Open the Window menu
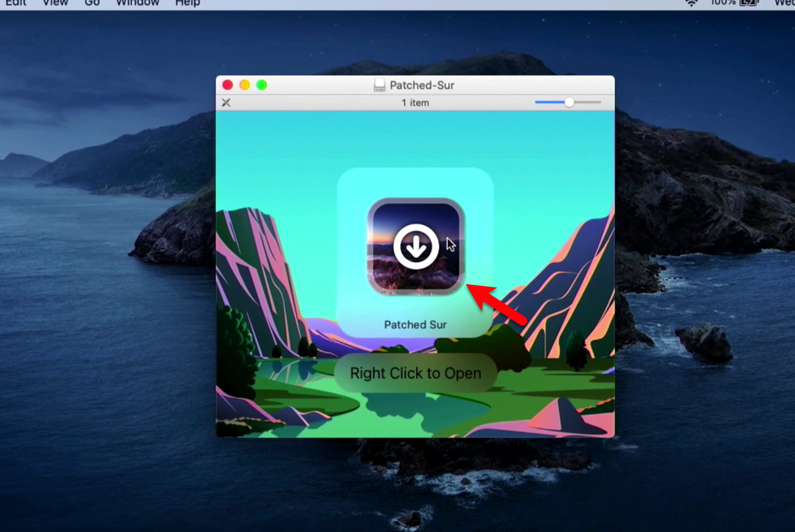795x532 pixels. coord(138,3)
